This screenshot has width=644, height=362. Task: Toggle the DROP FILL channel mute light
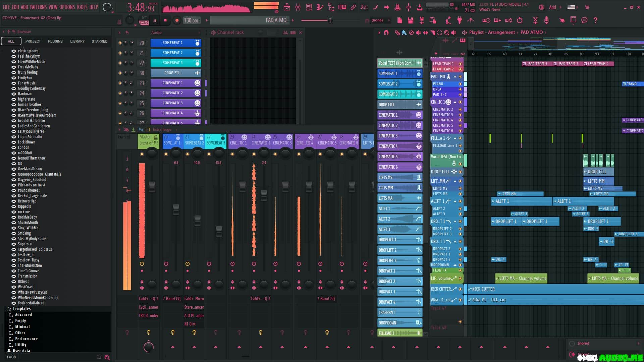pyautogui.click(x=120, y=73)
